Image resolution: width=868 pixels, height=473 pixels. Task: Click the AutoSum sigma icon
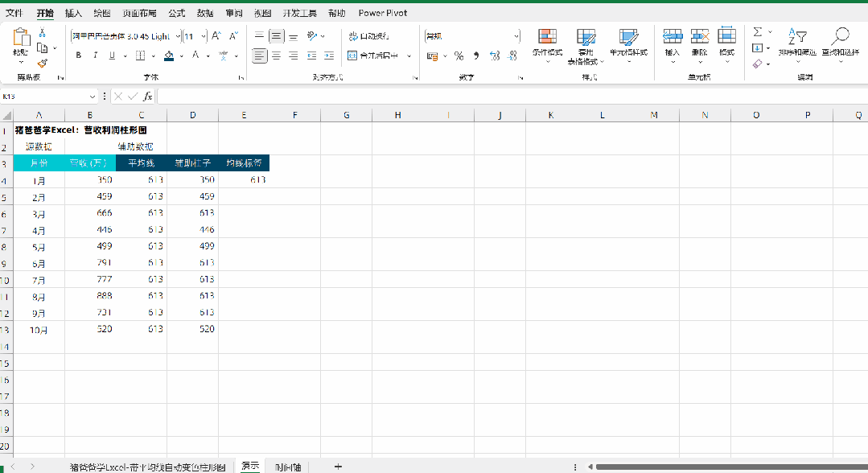758,32
